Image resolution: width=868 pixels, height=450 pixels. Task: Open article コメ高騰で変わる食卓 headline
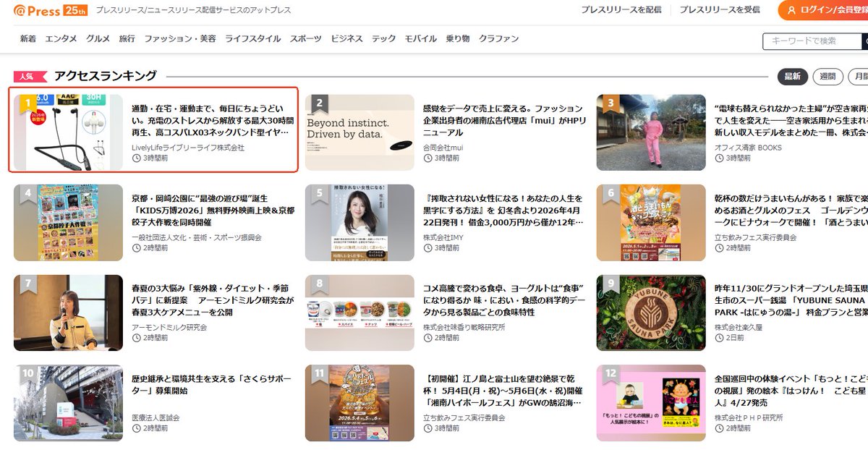coord(504,301)
